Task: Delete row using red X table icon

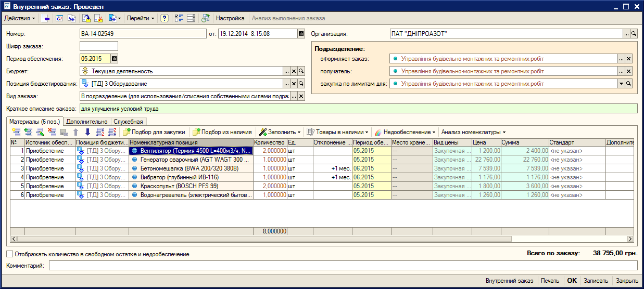Action: 52,132
